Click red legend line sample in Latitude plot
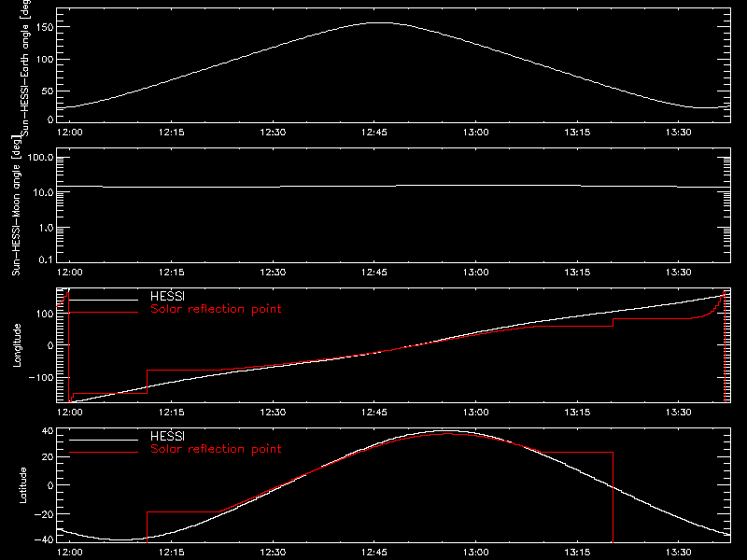The height and width of the screenshot is (560, 747). tap(104, 453)
